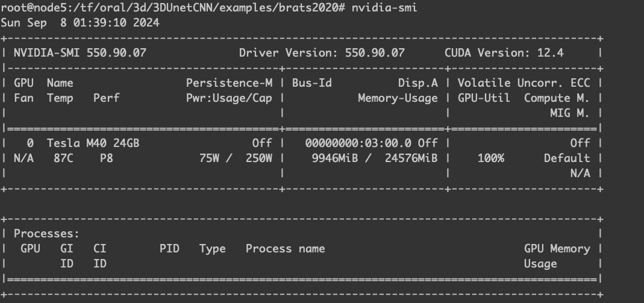Image resolution: width=644 pixels, height=303 pixels.
Task: Click the Persistence-M column header
Action: pyautogui.click(x=229, y=83)
